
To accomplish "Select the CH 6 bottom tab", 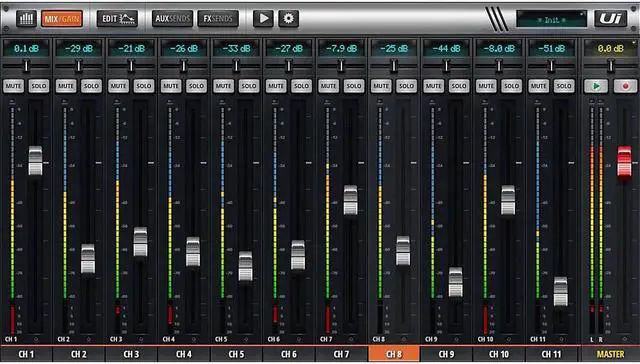I will [x=289, y=354].
